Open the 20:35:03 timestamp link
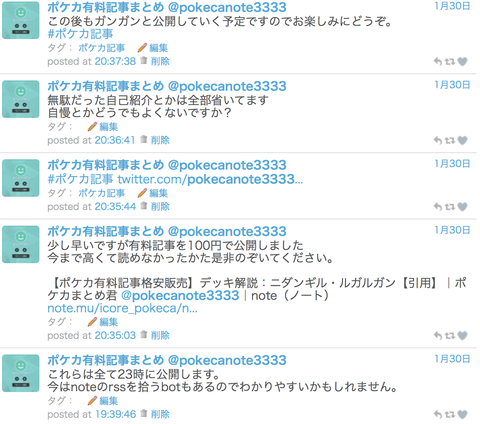Screen dimensions: 480x424 pyautogui.click(x=115, y=335)
